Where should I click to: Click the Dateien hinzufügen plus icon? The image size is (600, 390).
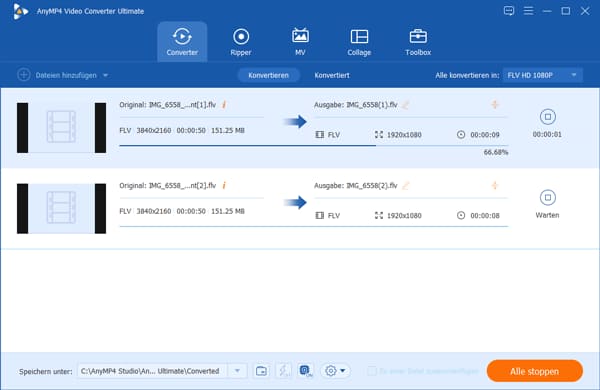tap(24, 75)
